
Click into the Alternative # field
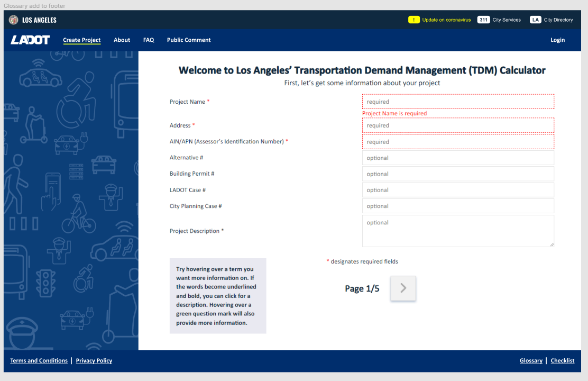pos(458,158)
